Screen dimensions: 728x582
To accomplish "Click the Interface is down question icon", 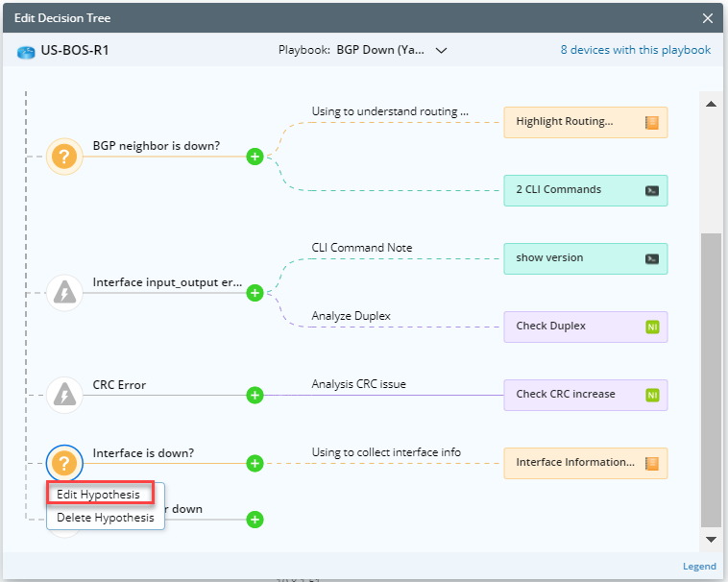I will (x=64, y=463).
